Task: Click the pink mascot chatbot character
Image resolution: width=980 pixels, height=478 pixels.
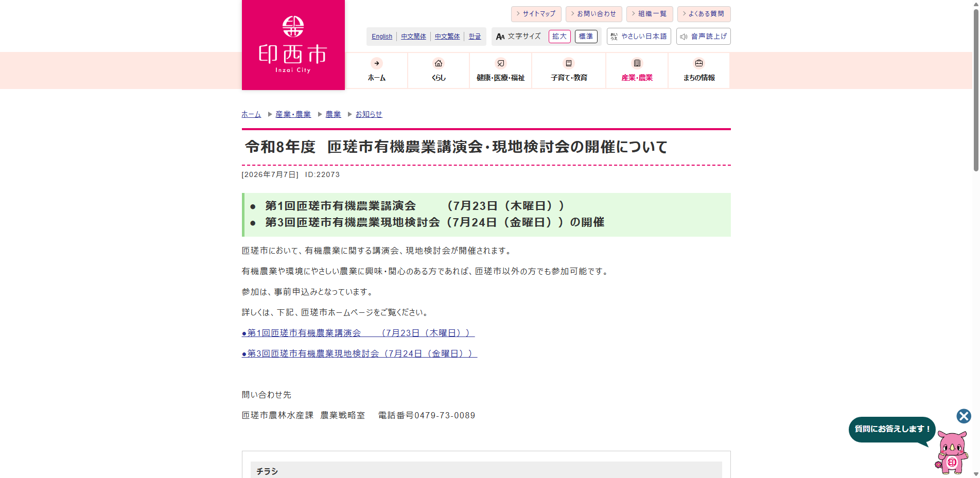Action: pyautogui.click(x=952, y=452)
